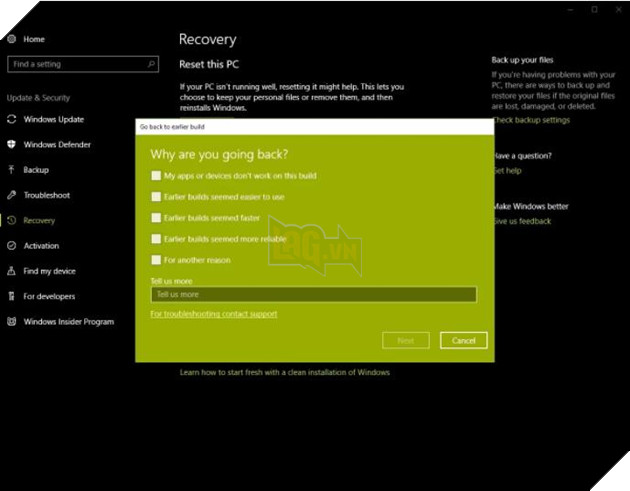Viewport: 630px width, 491px height.
Task: Click the 'Find a setting' search box
Action: pyautogui.click(x=83, y=64)
